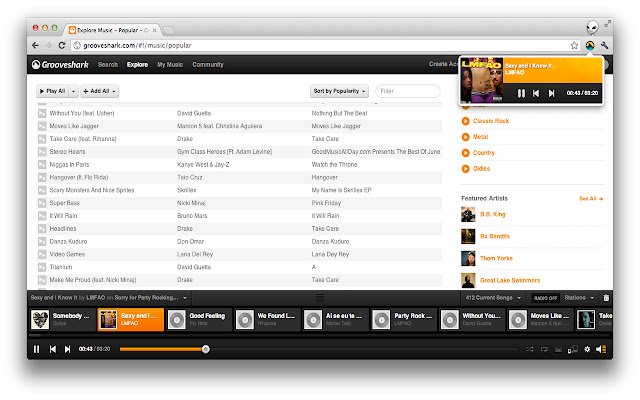Toggle repeat mode in the player bar
Screen dimensions: 640x400
pyautogui.click(x=544, y=349)
